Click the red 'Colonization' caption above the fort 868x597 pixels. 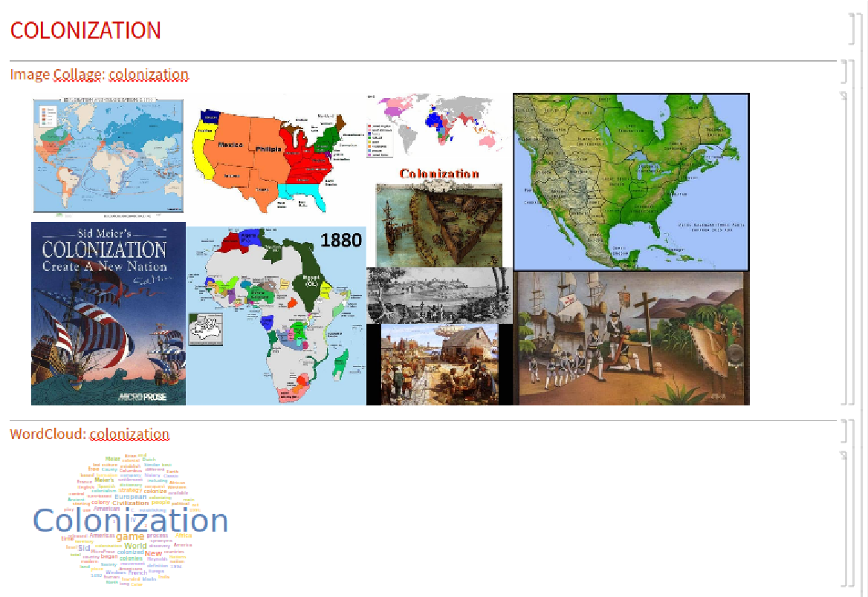(438, 174)
